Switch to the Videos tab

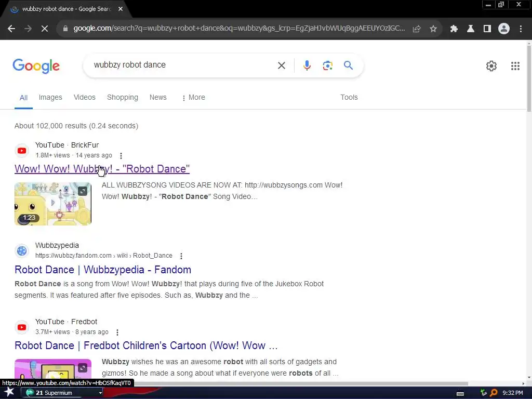[x=85, y=97]
